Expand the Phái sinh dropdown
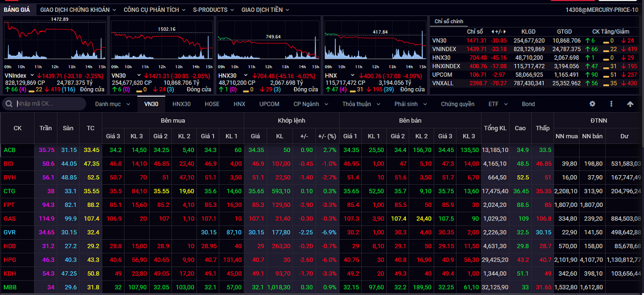The height and width of the screenshot is (295, 644). 411,104
